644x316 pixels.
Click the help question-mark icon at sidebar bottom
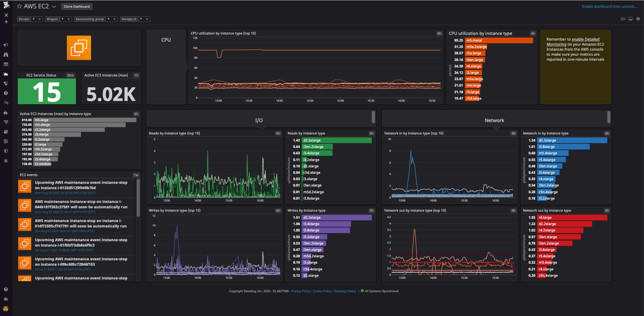tap(6, 289)
